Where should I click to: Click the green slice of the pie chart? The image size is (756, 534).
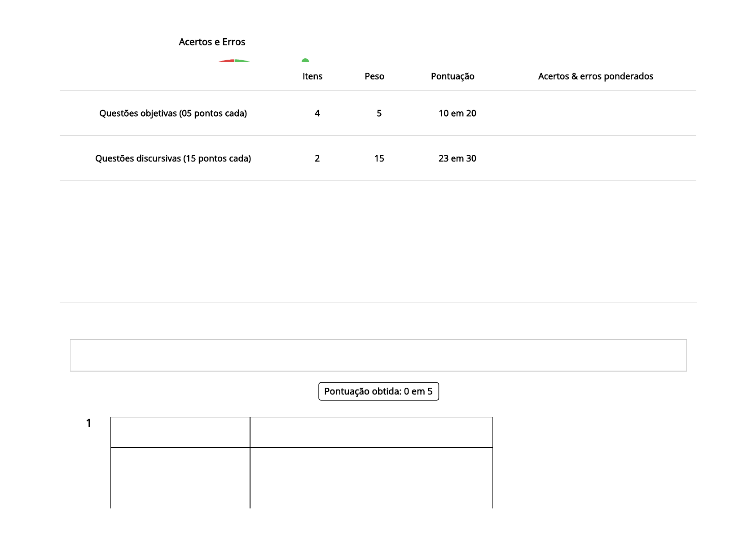pos(241,61)
